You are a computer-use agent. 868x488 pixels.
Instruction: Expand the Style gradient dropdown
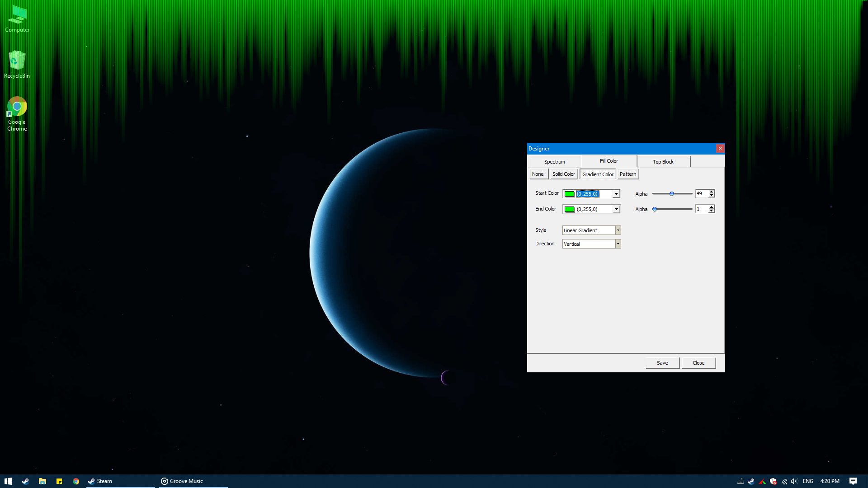point(618,230)
